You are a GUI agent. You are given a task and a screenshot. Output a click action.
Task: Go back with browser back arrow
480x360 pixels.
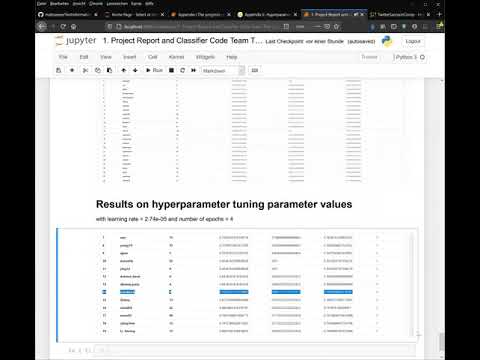tap(42, 26)
